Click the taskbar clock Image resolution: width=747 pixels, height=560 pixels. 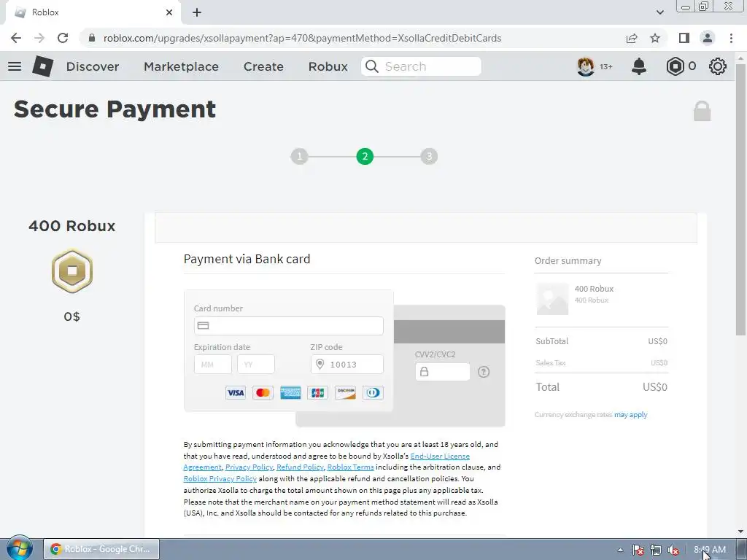click(x=709, y=550)
